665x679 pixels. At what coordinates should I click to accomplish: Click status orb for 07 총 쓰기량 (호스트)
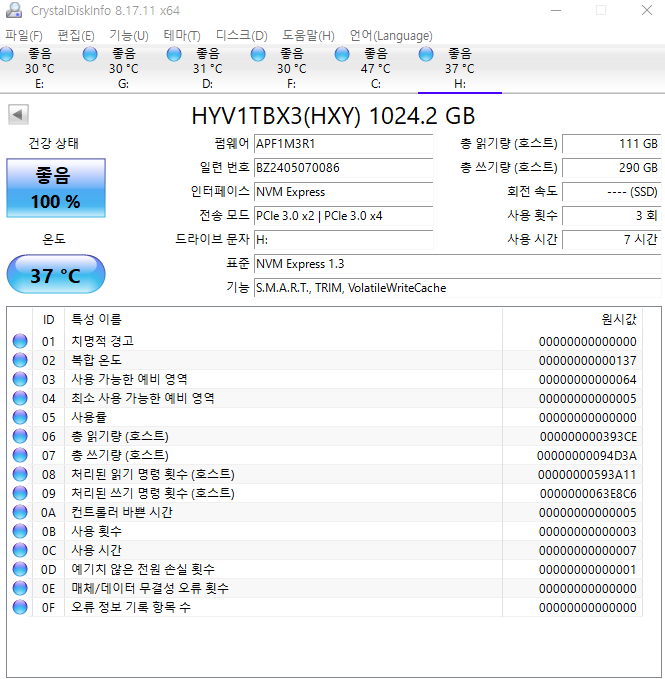click(20, 456)
